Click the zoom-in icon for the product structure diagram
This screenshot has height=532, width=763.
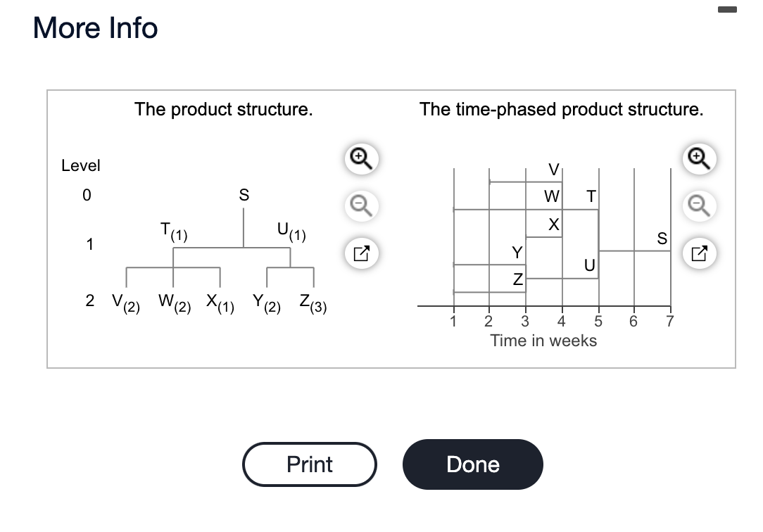[x=361, y=159]
